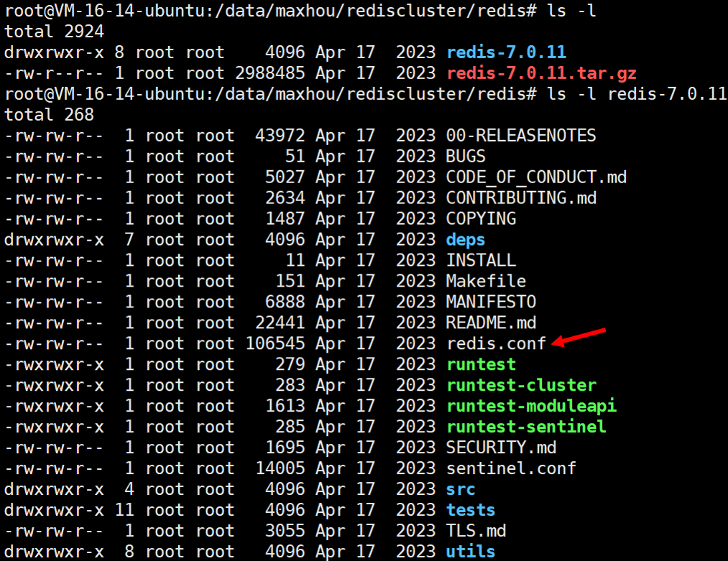728x561 pixels.
Task: Select CODE_OF_CONDUCT.md in listing
Action: (536, 177)
